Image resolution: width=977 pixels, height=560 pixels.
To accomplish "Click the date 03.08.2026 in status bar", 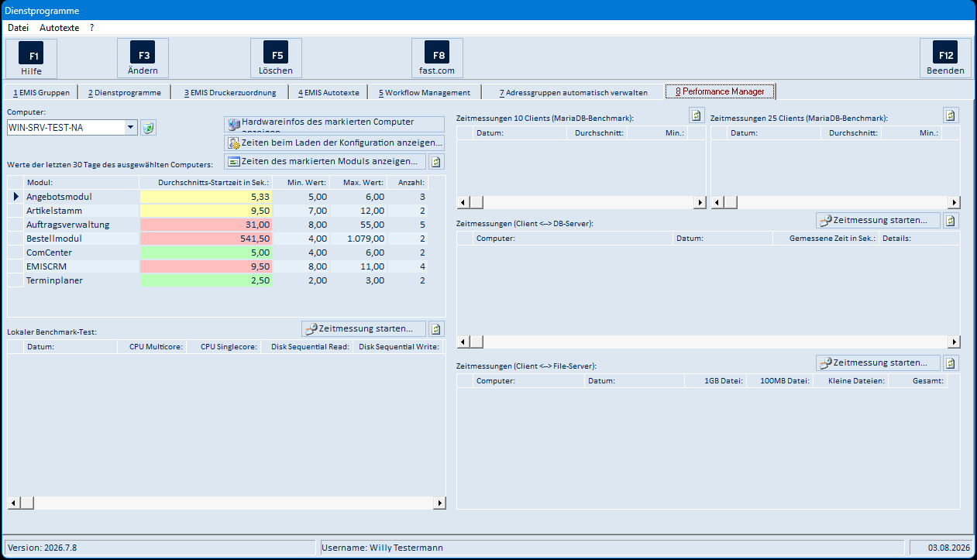I will click(x=940, y=548).
